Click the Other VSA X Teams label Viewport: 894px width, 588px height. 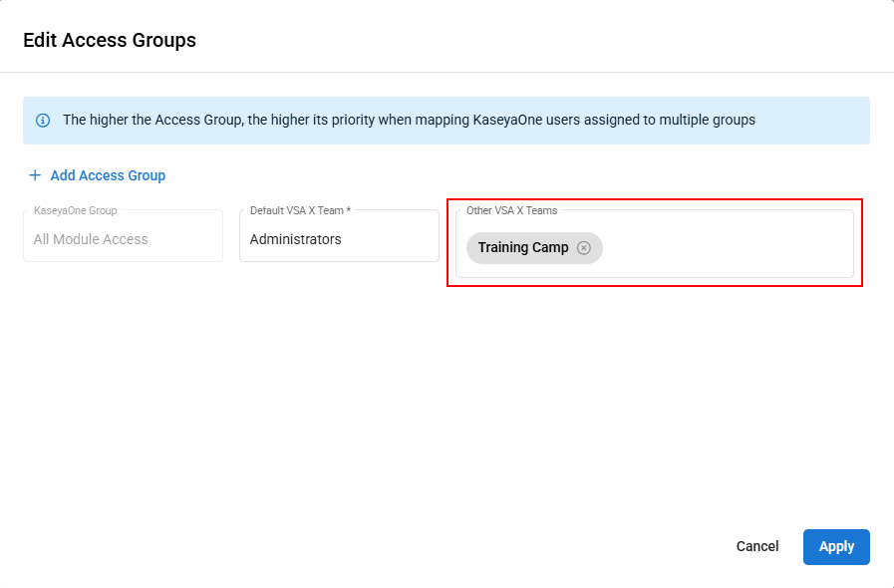511,210
